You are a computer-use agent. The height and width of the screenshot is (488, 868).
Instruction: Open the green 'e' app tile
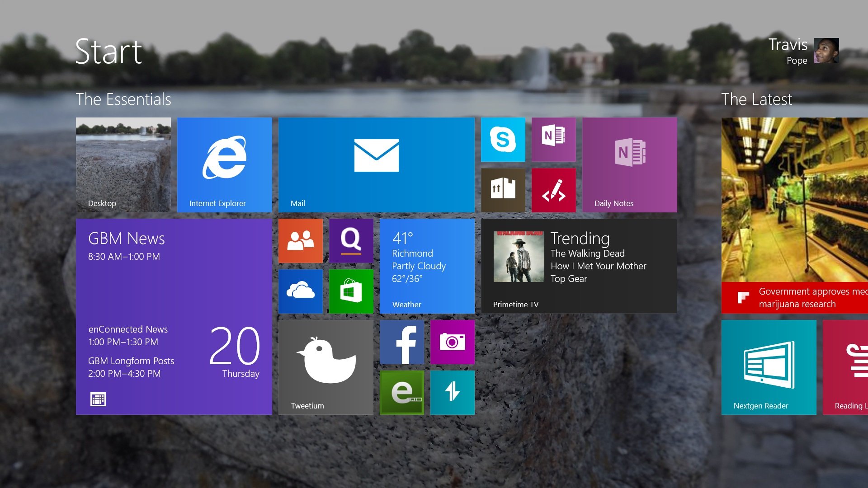tap(402, 393)
